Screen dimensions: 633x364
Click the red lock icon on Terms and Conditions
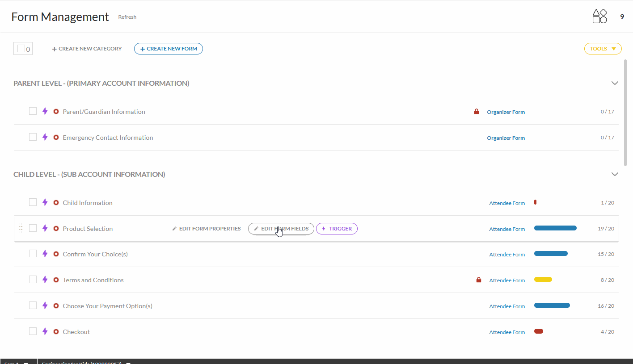[x=479, y=280]
